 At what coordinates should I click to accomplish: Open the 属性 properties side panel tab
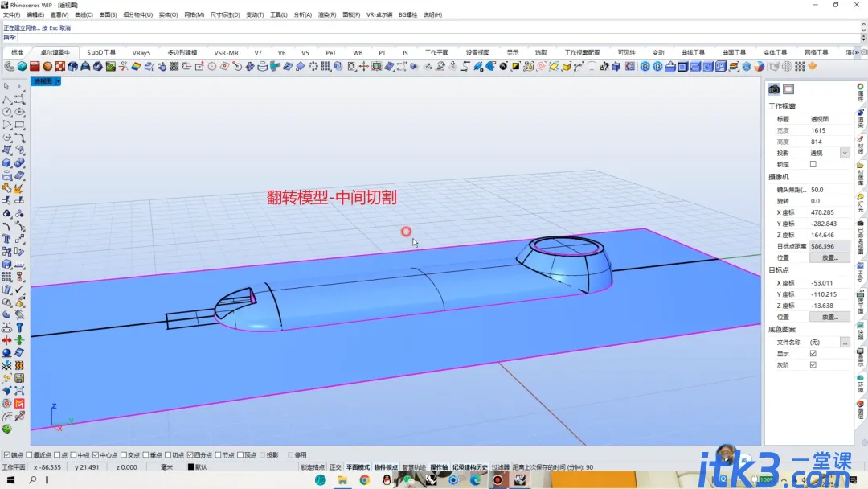(860, 93)
